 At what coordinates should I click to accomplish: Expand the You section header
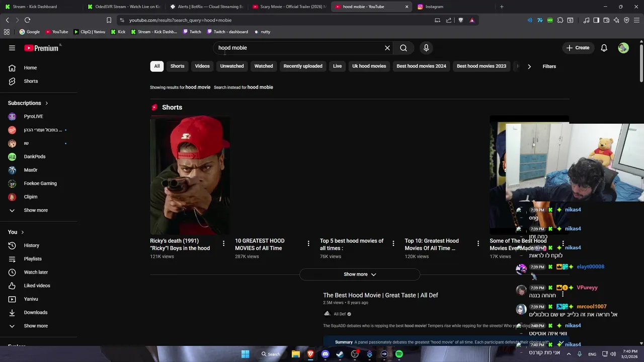(16, 232)
